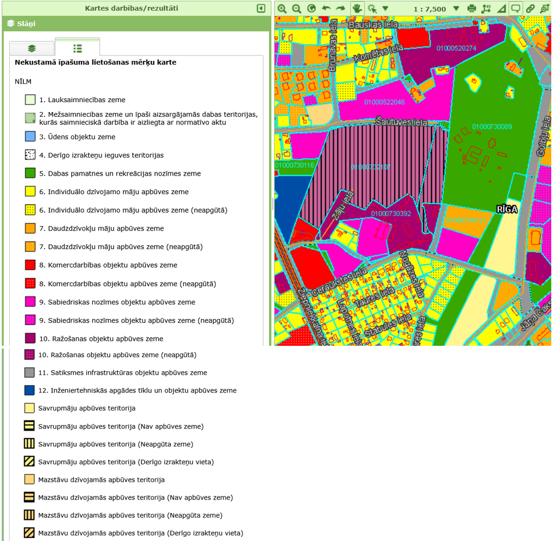Click the globe full extent icon

(311, 8)
